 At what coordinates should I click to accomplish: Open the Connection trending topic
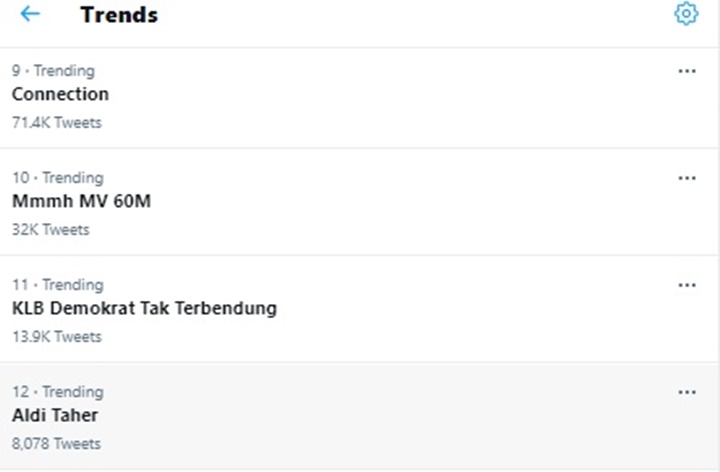(60, 94)
